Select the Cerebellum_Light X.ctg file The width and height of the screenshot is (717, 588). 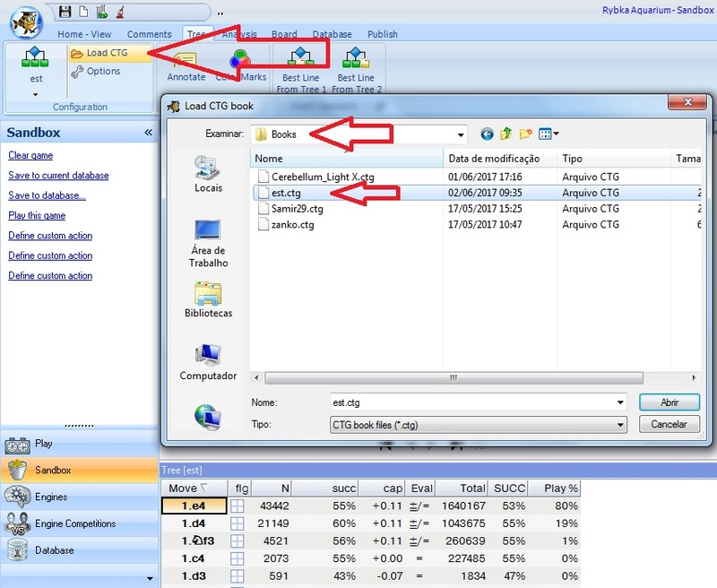323,177
